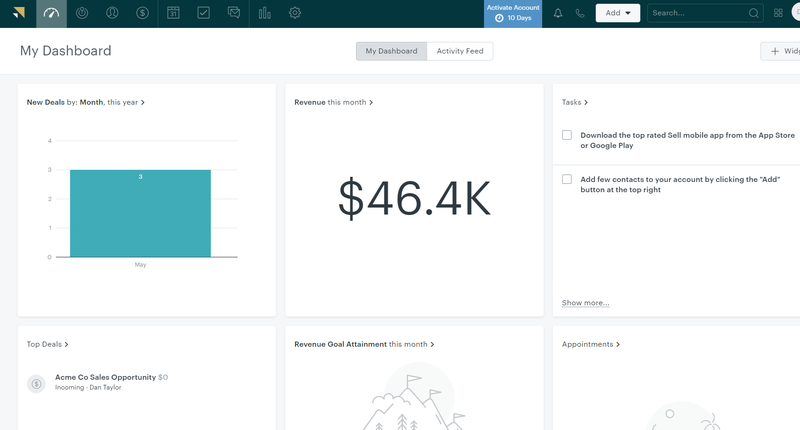Image resolution: width=800 pixels, height=430 pixels.
Task: Open the apps grid icon
Action: click(x=778, y=13)
